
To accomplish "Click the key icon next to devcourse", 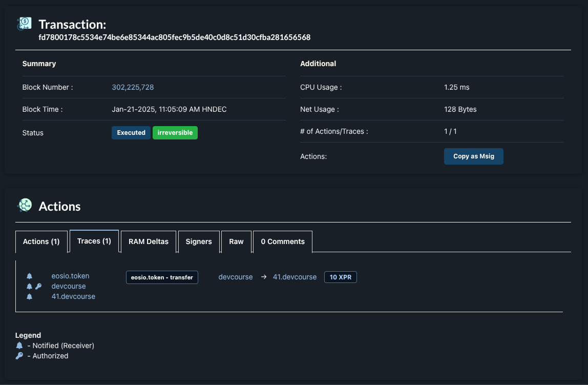I will coord(38,286).
